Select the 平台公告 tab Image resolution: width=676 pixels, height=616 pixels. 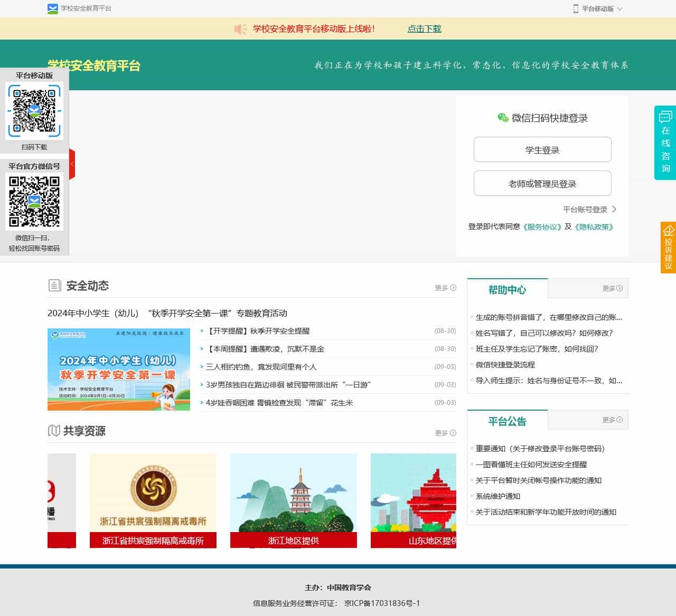[x=507, y=421]
